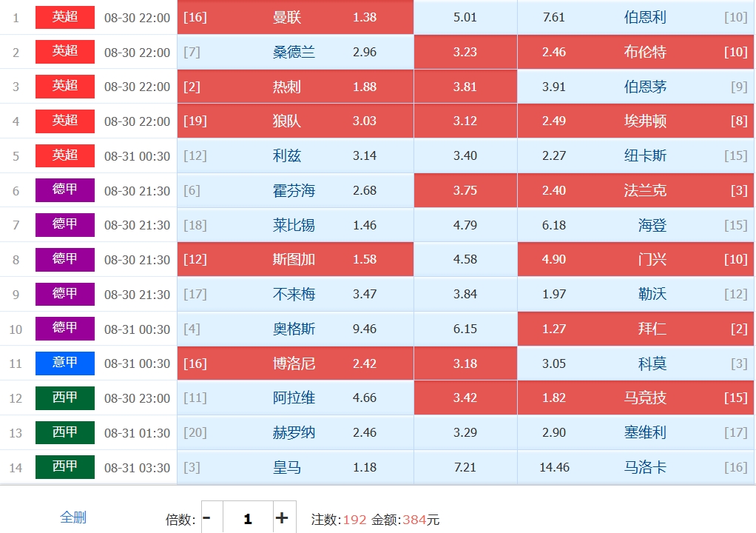Toggle 门兴 away win at 4.90
Image resolution: width=756 pixels, height=533 pixels.
point(635,260)
